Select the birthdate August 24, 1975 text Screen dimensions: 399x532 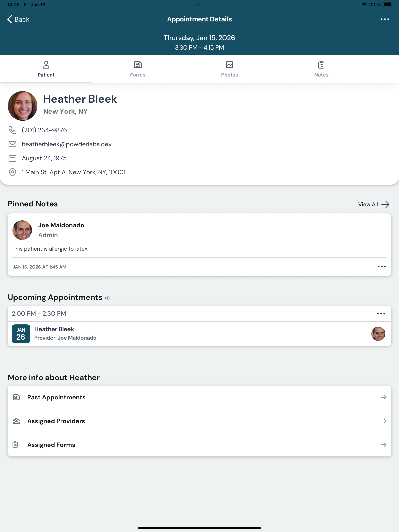click(44, 158)
